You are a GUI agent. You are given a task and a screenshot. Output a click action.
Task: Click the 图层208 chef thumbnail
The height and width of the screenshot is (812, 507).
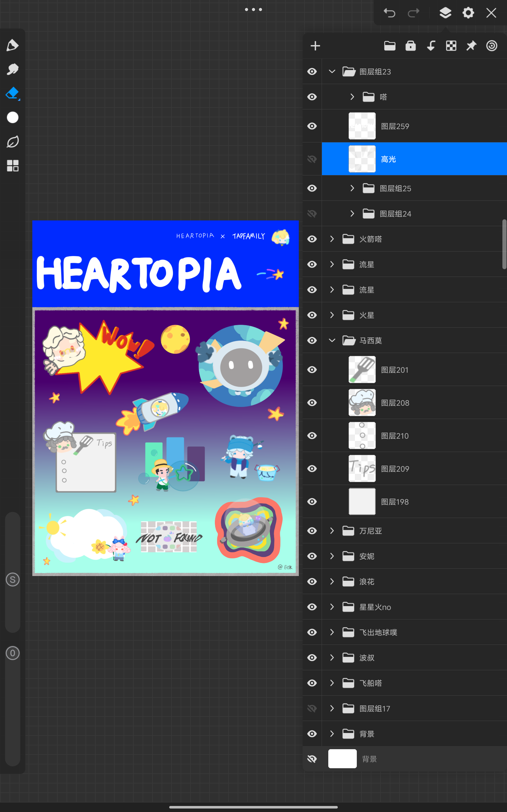[x=362, y=403]
